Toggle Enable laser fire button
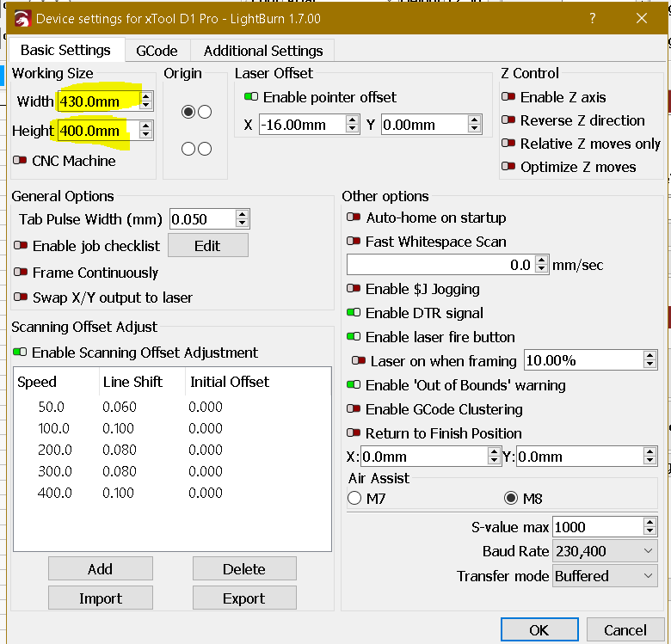The image size is (671, 644). coord(354,336)
